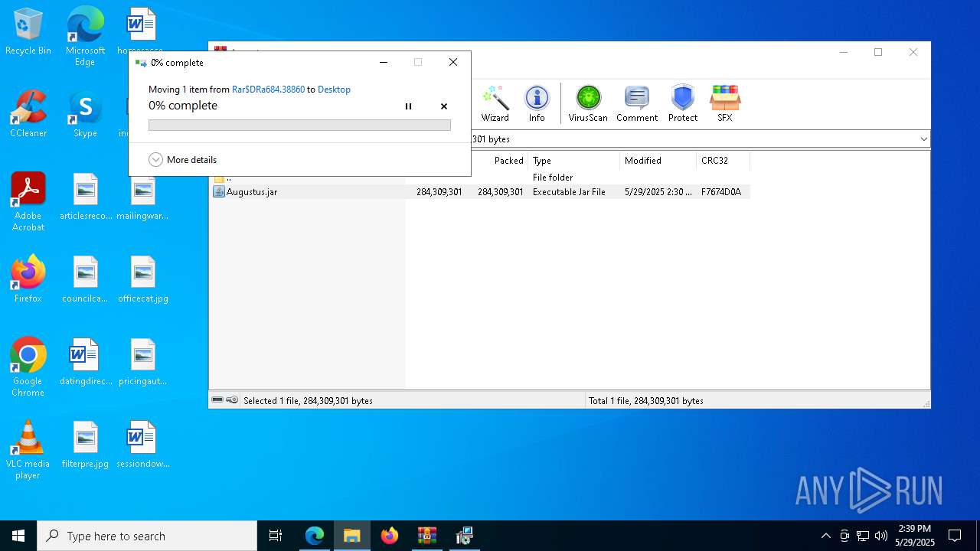980x551 pixels.
Task: Open the parent folder '..' row
Action: click(x=479, y=178)
